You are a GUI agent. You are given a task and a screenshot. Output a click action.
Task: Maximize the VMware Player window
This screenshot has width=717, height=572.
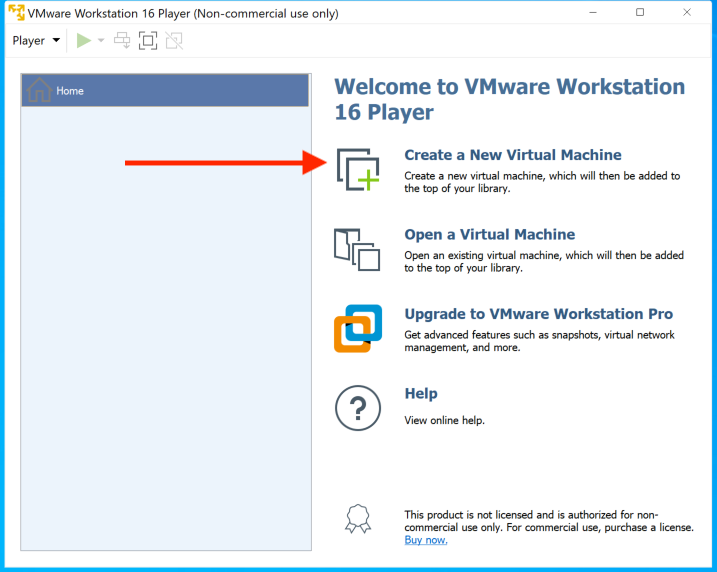[640, 13]
